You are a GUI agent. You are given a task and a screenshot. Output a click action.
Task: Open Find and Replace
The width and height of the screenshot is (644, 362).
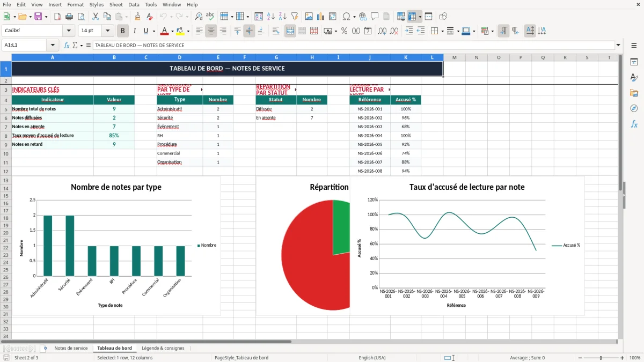tap(199, 17)
